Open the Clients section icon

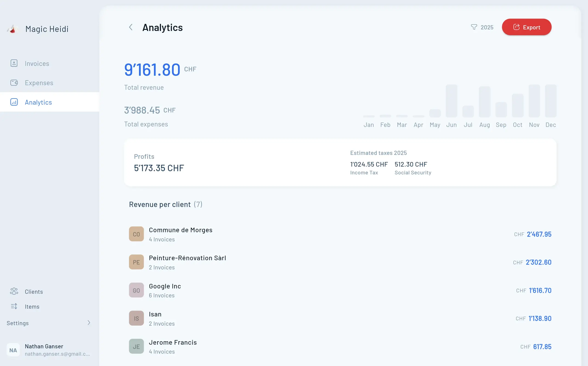[14, 291]
